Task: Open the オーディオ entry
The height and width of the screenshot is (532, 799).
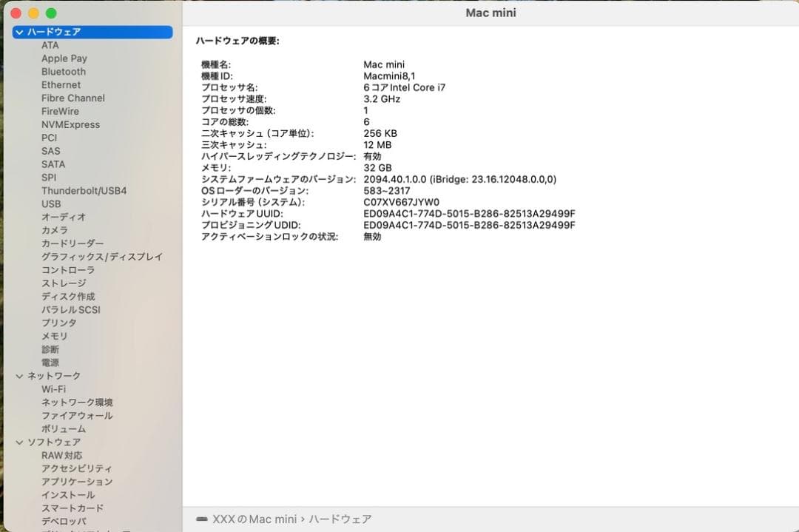Action: pyautogui.click(x=64, y=218)
